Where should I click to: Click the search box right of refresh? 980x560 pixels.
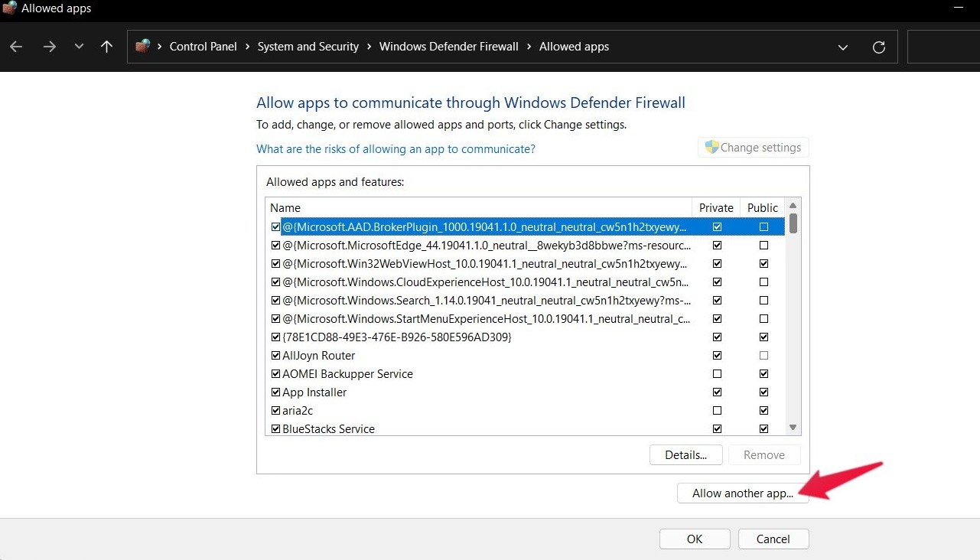[x=943, y=47]
